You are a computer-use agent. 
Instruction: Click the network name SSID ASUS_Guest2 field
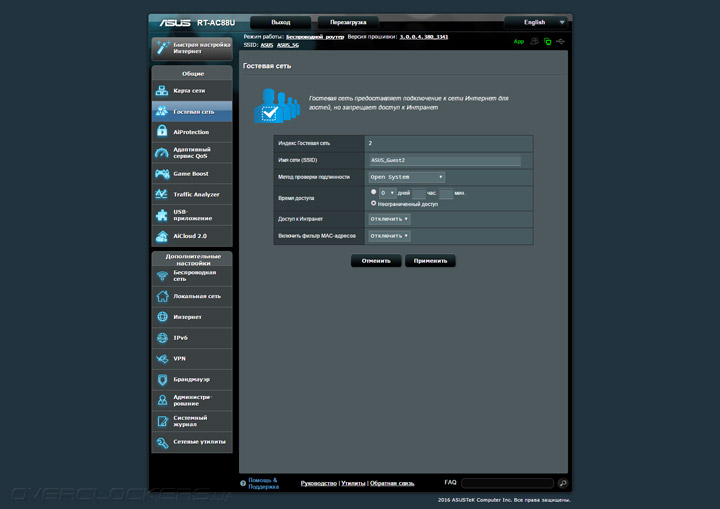[x=445, y=160]
